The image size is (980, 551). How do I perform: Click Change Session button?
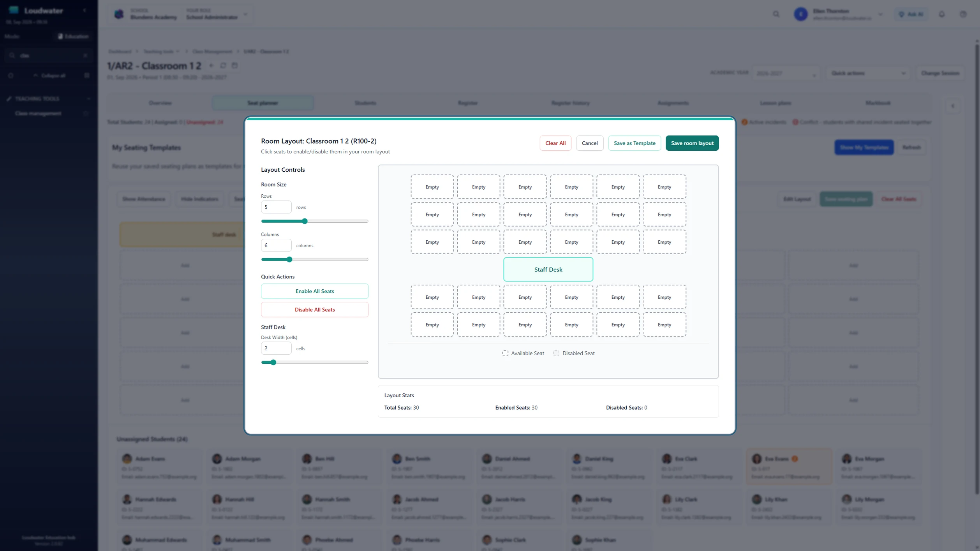click(x=940, y=73)
